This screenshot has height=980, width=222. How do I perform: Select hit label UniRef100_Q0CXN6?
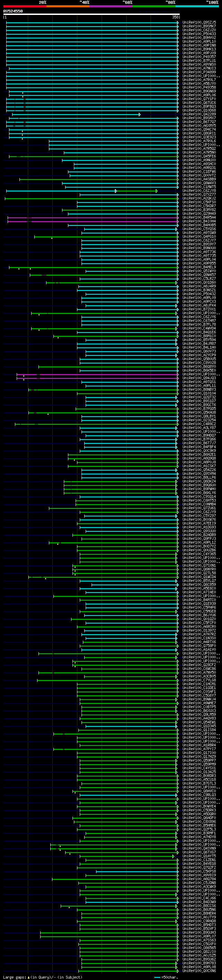pos(199,971)
